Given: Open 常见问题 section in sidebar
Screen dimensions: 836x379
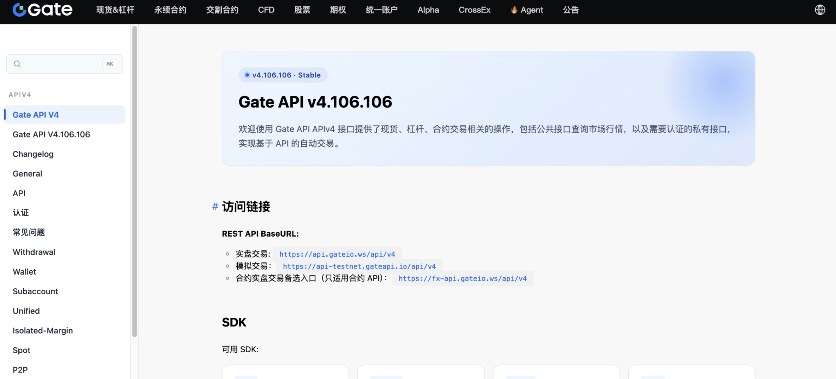Looking at the screenshot, I should point(29,232).
